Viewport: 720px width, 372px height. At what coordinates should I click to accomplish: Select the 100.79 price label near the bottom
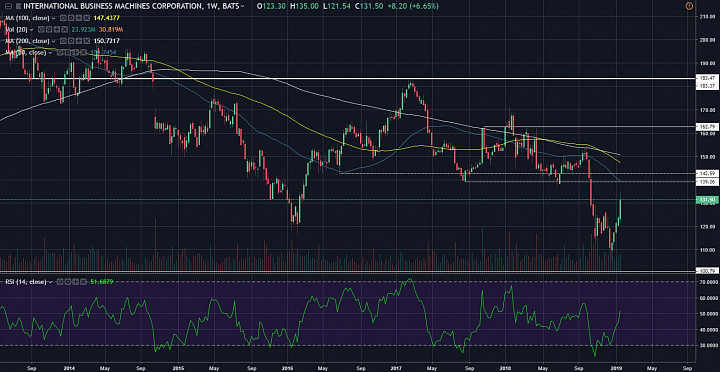point(707,271)
